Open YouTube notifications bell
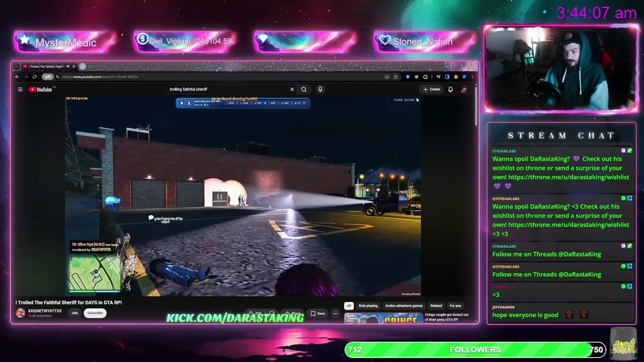Screen dimensions: 644x362 [x=450, y=89]
